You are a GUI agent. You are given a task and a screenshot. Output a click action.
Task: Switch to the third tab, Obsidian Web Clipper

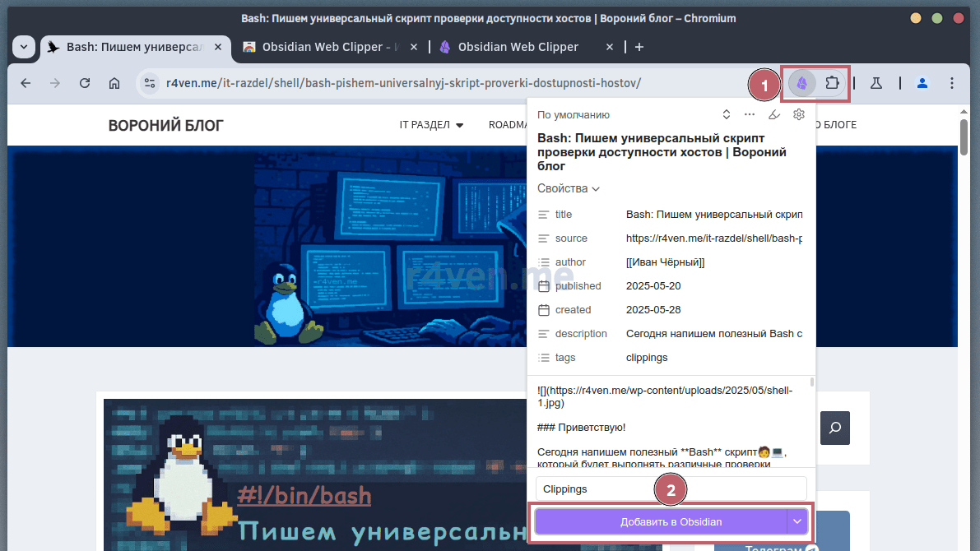(x=527, y=47)
